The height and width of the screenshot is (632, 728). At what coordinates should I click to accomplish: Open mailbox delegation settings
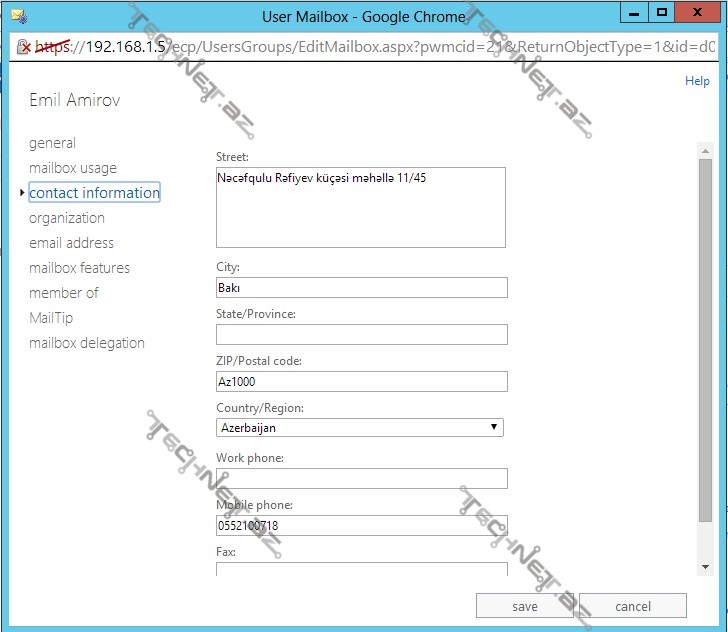(x=86, y=343)
